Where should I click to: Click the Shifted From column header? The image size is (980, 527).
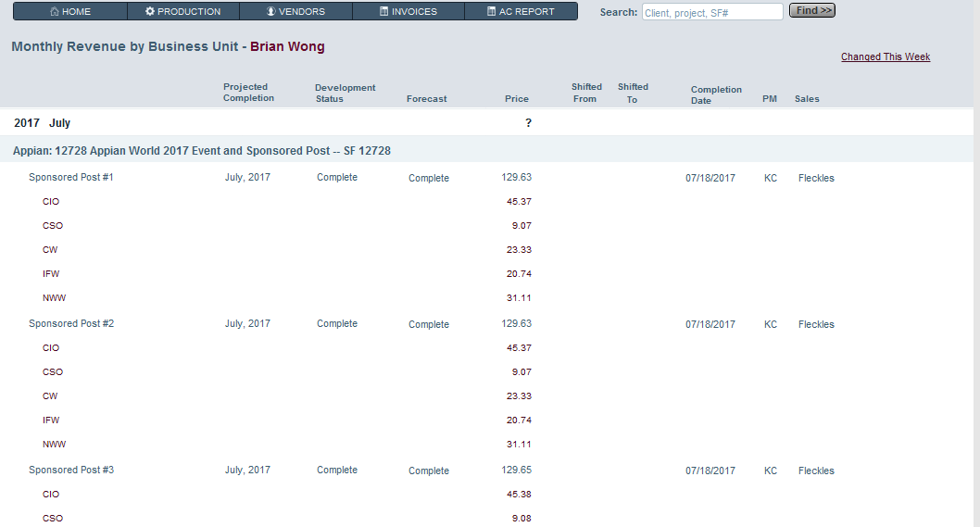586,93
